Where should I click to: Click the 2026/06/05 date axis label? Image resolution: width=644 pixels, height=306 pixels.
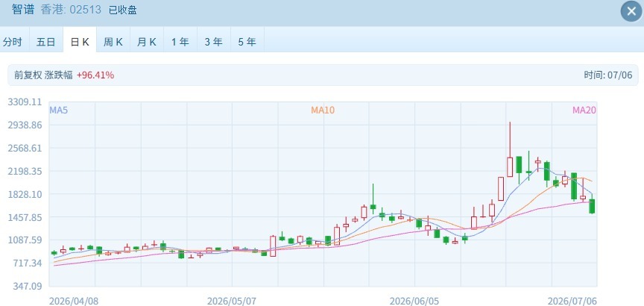pyautogui.click(x=414, y=301)
